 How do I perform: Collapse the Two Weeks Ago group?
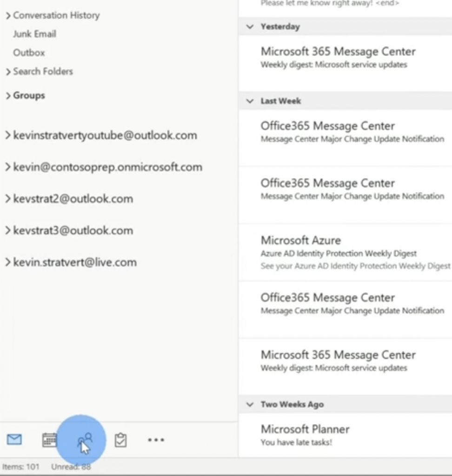pyautogui.click(x=250, y=405)
